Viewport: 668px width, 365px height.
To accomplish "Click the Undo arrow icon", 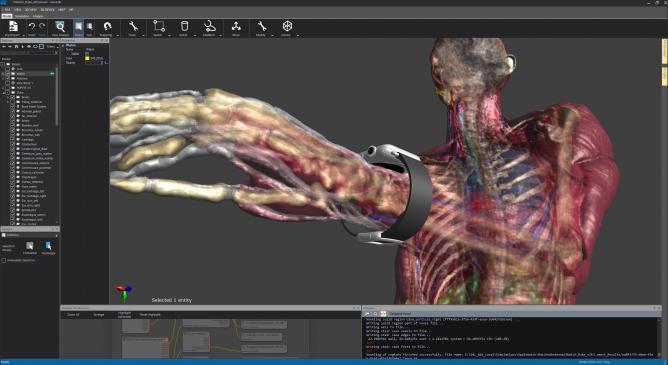I will point(32,27).
